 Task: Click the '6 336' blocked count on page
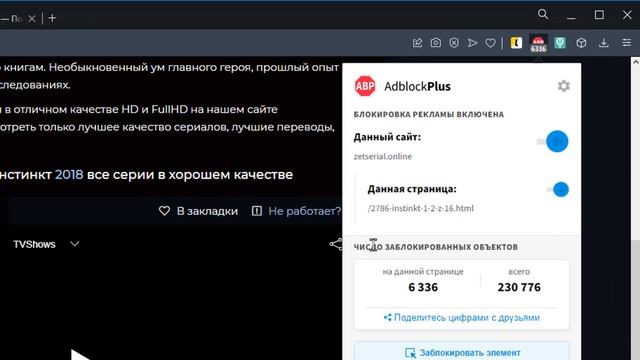(x=423, y=287)
